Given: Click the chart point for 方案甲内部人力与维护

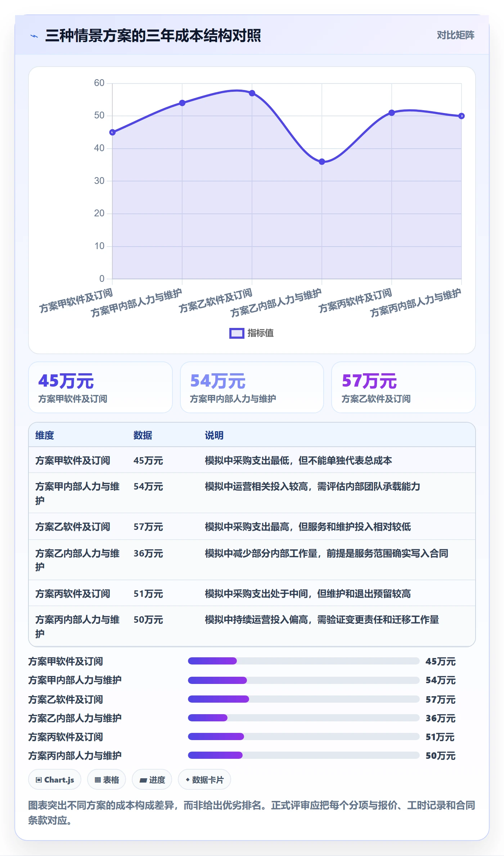Looking at the screenshot, I should click(182, 103).
